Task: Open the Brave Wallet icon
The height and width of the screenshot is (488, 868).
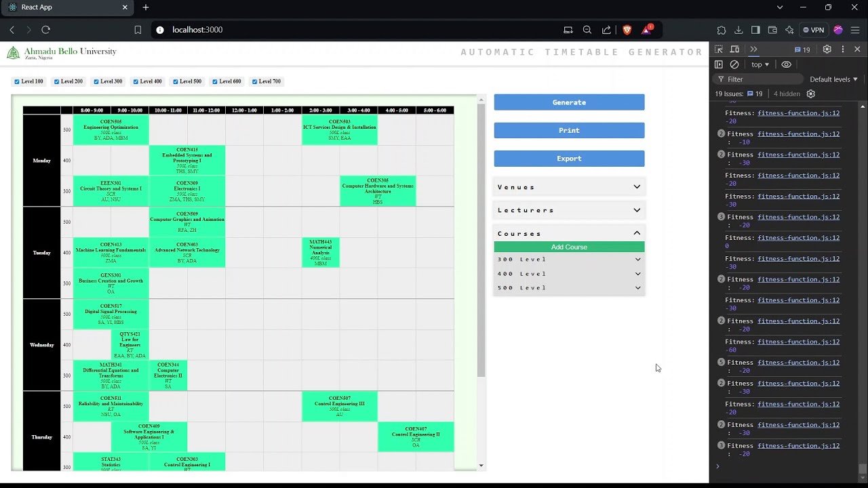Action: click(x=772, y=30)
